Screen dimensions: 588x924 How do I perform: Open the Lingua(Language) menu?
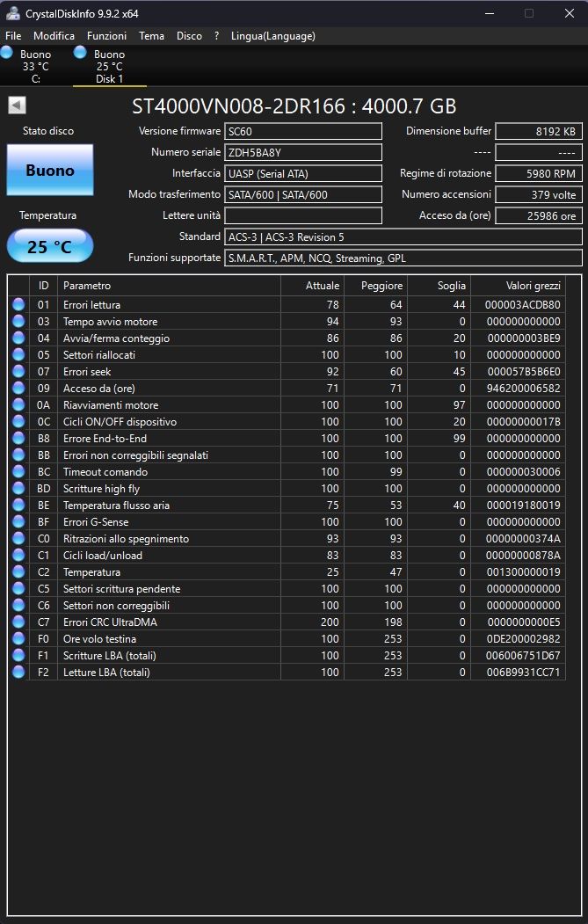pyautogui.click(x=272, y=36)
